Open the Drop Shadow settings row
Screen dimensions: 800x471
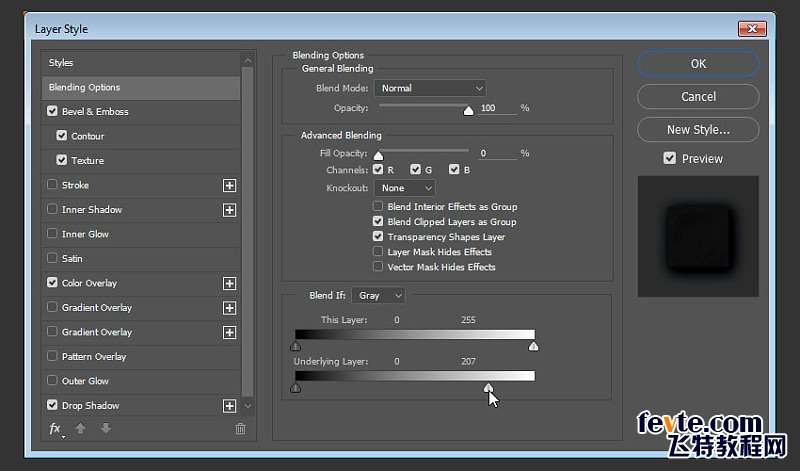141,406
